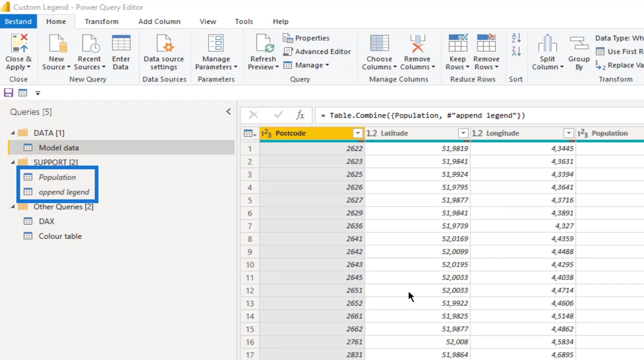
Task: Select the append legend query
Action: click(x=64, y=192)
